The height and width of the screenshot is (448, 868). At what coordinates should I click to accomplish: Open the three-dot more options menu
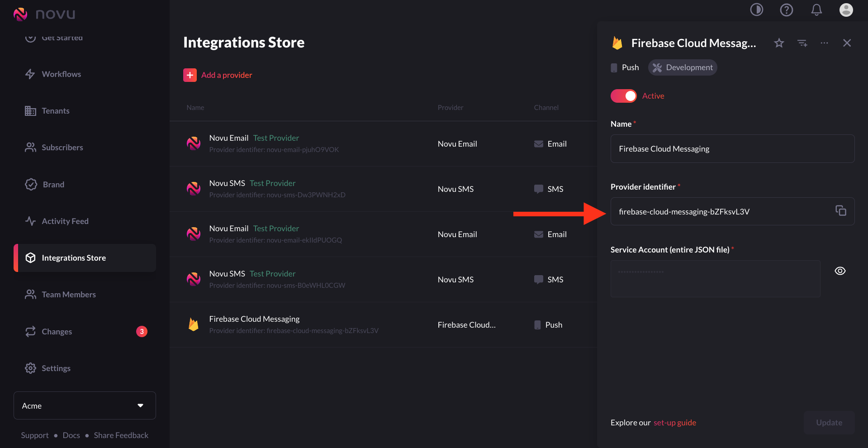pos(825,43)
